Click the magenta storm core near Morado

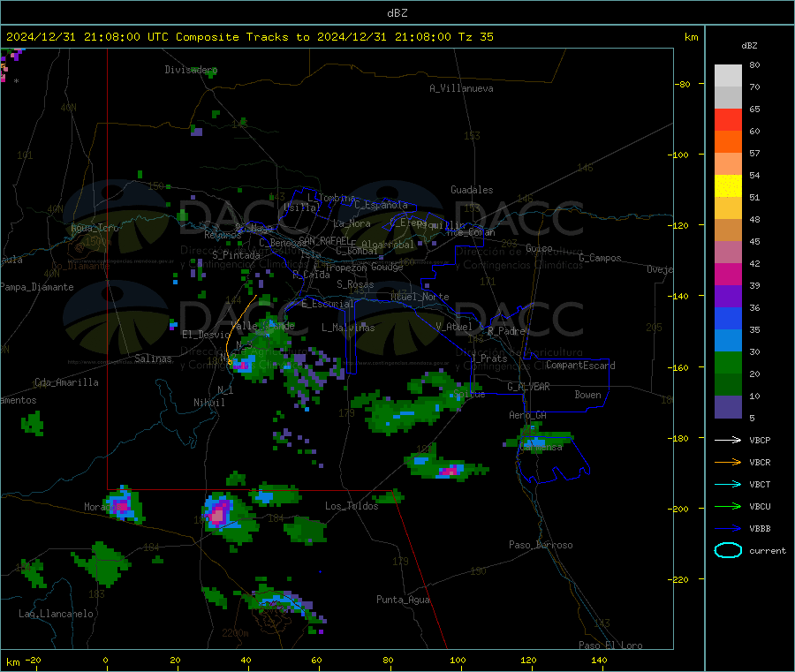123,505
